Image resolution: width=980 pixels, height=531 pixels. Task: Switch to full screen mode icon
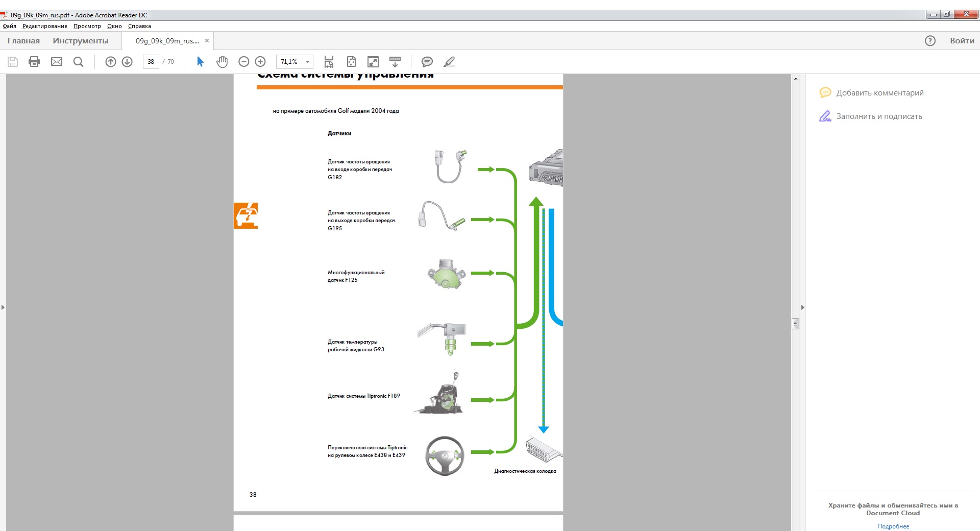coord(373,62)
